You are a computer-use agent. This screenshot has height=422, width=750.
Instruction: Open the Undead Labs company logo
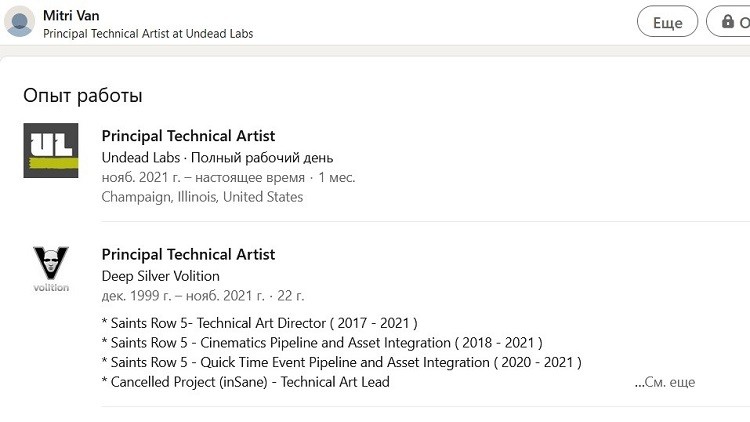click(x=51, y=150)
